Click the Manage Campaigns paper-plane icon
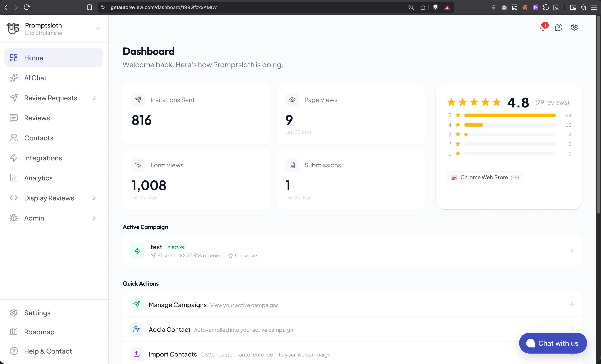This screenshot has width=601, height=364. 137,304
